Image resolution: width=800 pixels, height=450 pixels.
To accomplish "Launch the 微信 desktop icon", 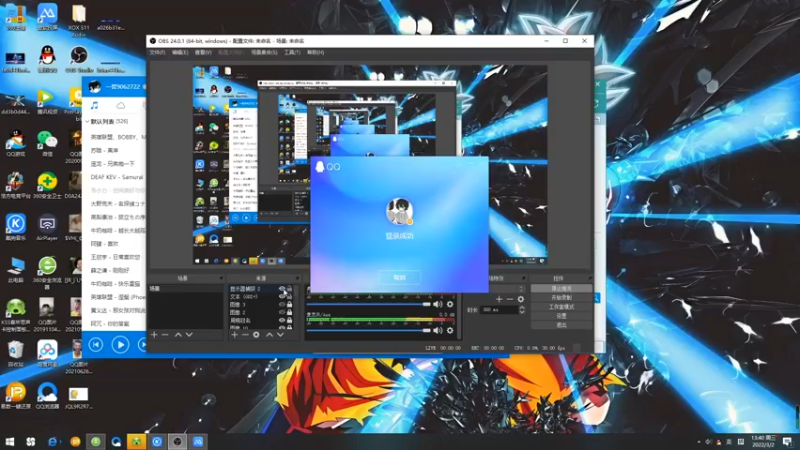I will [x=47, y=144].
